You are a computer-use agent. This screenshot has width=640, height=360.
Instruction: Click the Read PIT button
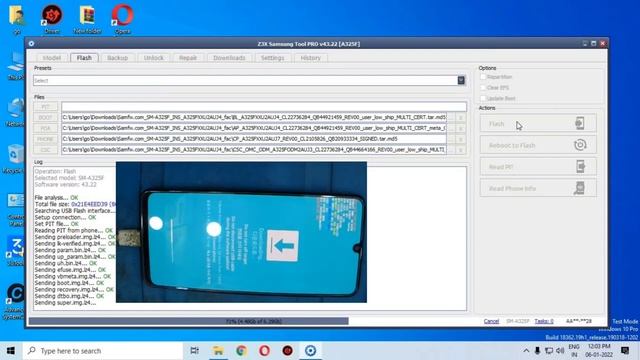pyautogui.click(x=538, y=167)
